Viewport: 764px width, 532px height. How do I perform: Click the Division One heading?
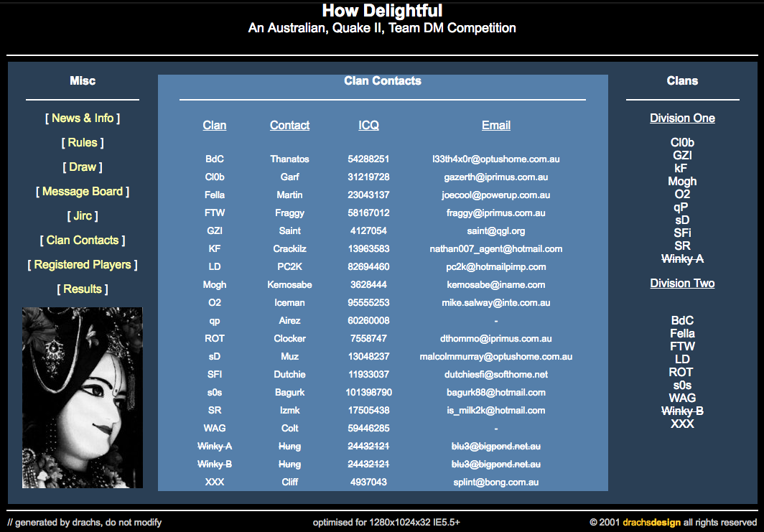pos(682,118)
